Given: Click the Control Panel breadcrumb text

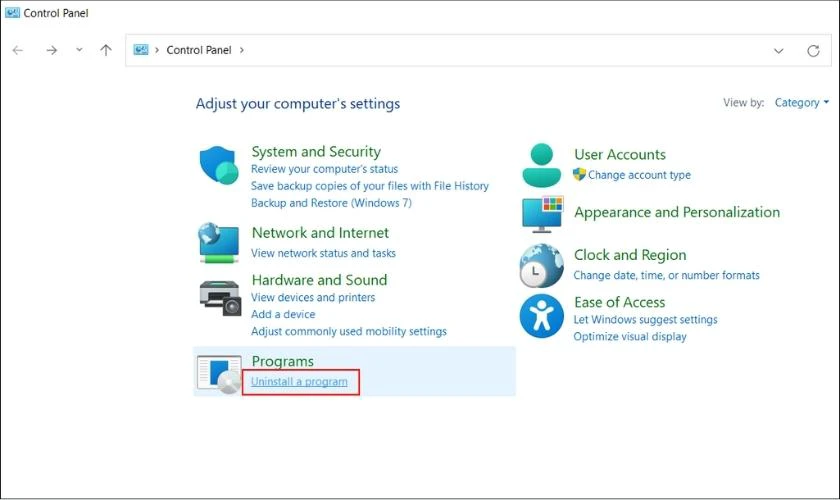Looking at the screenshot, I should tap(199, 50).
